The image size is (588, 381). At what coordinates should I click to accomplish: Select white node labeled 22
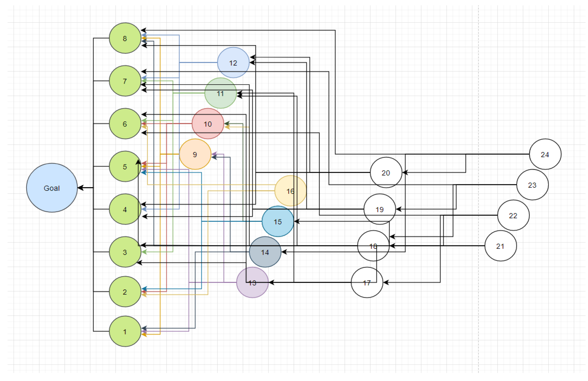513,215
